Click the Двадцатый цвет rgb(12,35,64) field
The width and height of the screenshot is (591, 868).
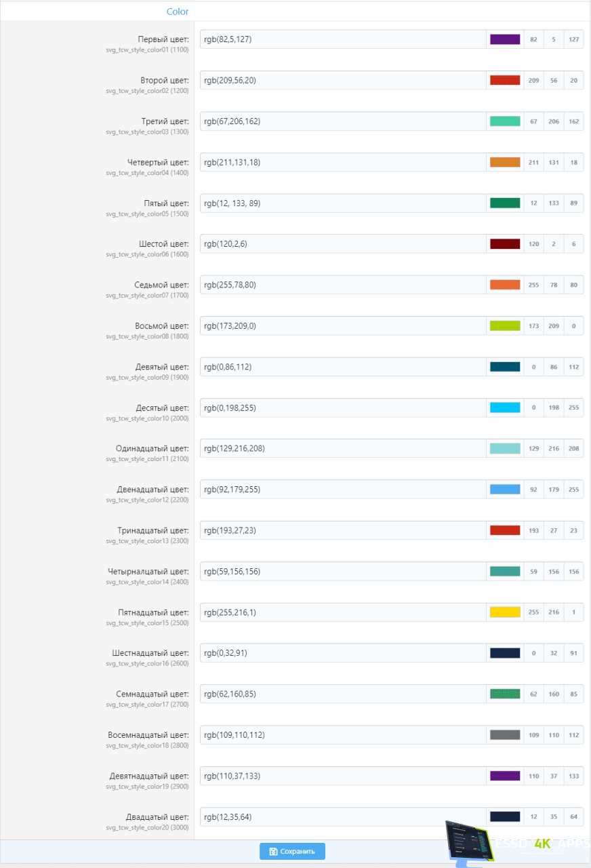click(x=342, y=816)
